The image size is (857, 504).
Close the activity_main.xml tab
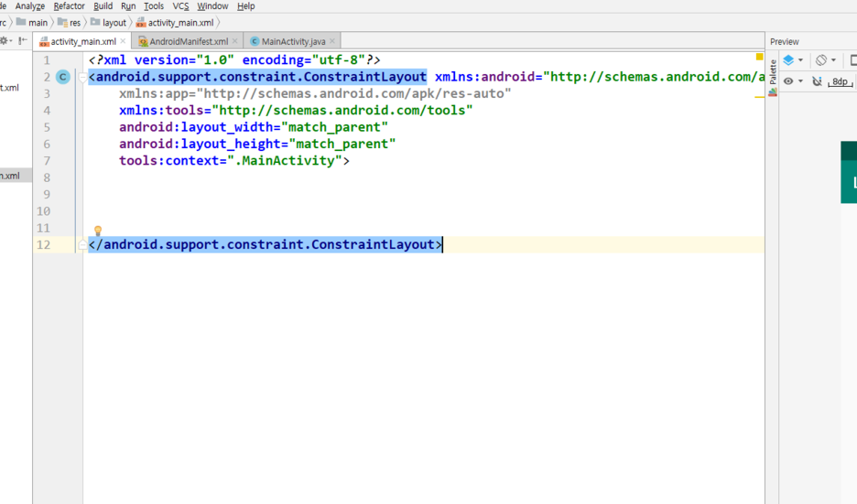pos(123,41)
